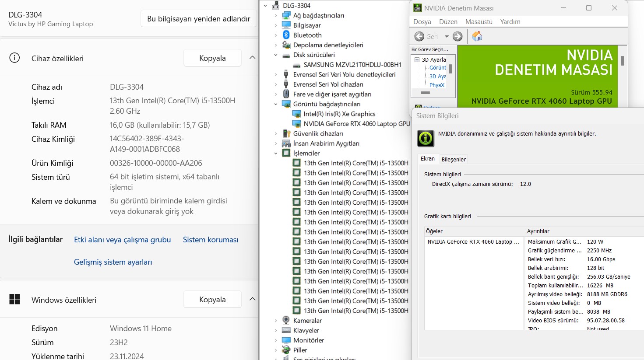Click the NVIDIA banner scrollbar thumb

623,61
